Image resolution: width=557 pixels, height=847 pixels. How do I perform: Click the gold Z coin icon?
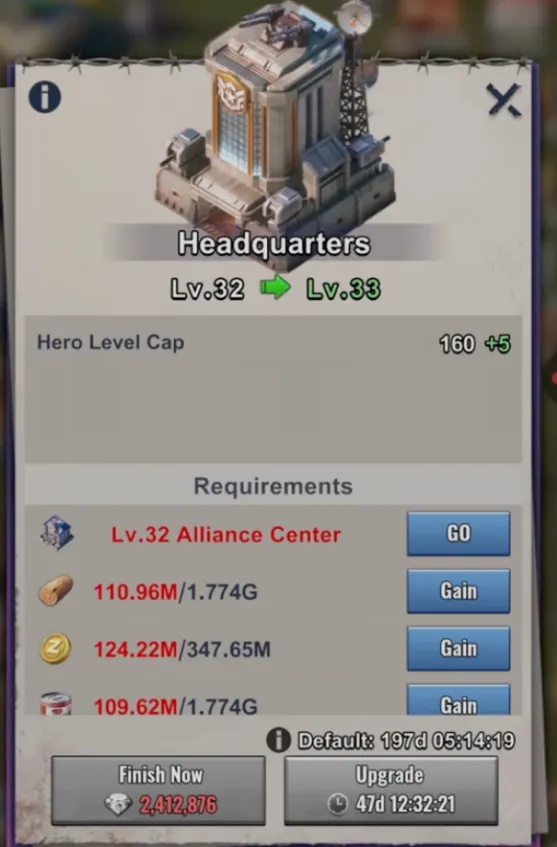pos(56,648)
